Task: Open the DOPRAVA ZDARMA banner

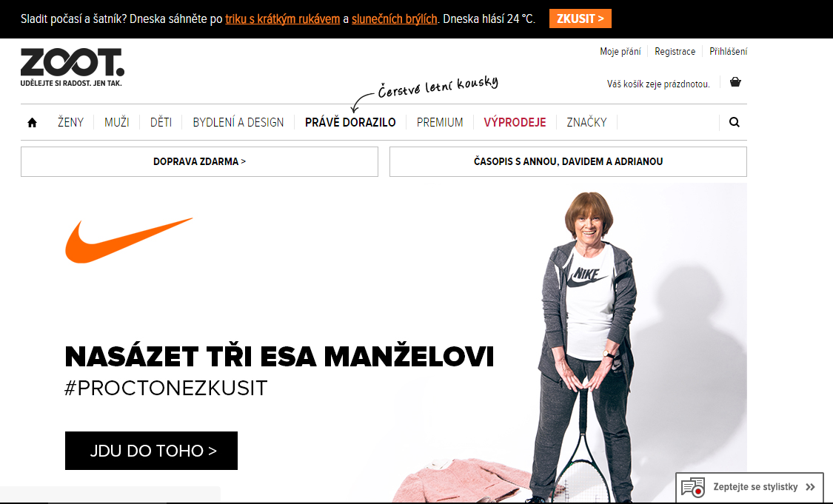Action: point(199,161)
